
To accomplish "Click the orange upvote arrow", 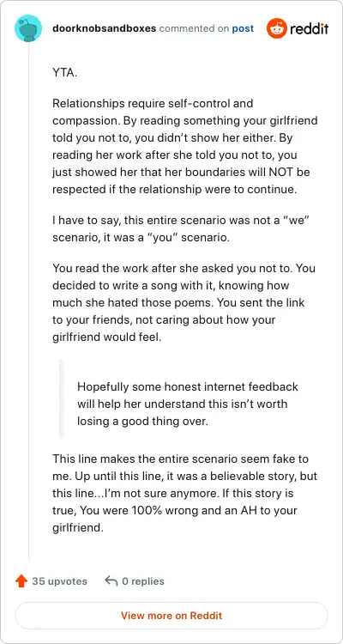I will (x=21, y=581).
